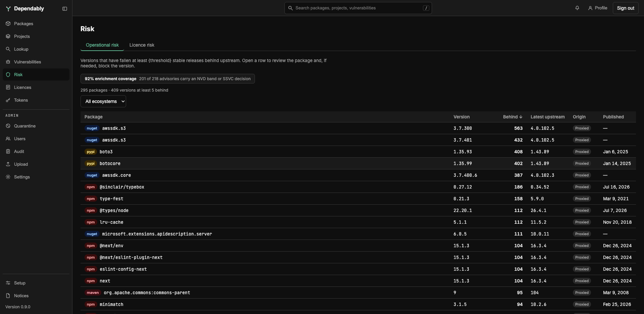Click the Risk shield icon
Image resolution: width=644 pixels, height=314 pixels.
(8, 74)
